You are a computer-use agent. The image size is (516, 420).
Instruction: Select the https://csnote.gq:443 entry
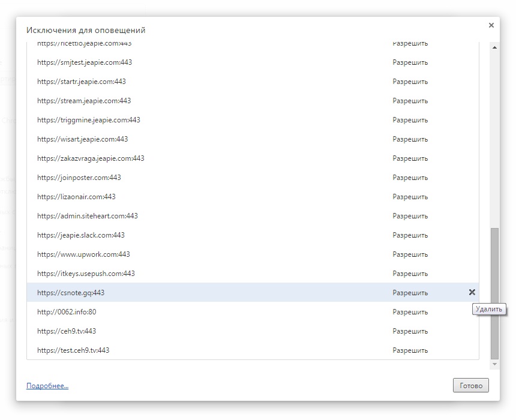point(71,293)
